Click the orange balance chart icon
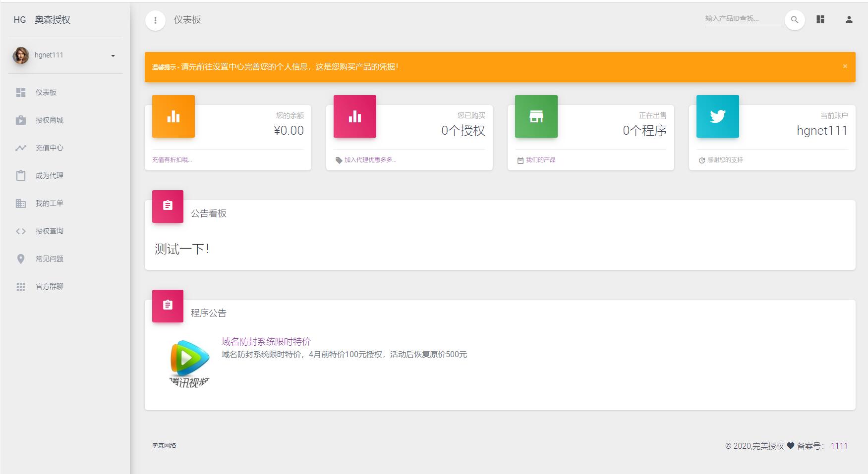Viewport: 868px width, 474px height. 174,116
